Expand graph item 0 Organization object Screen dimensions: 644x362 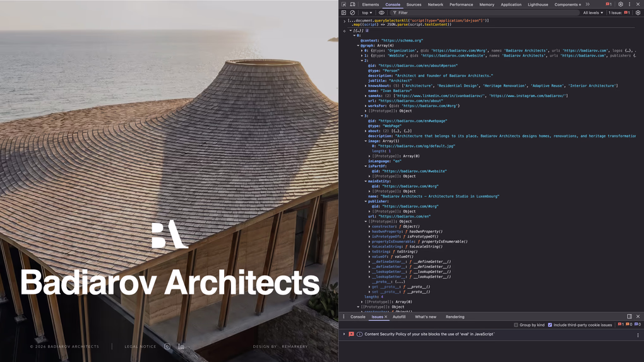click(x=362, y=50)
